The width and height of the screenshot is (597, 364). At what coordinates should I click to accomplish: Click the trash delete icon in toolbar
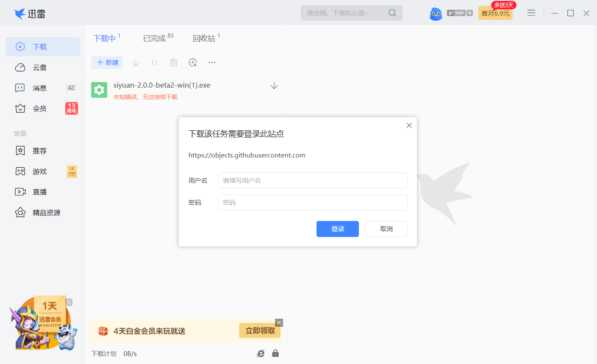pyautogui.click(x=174, y=63)
